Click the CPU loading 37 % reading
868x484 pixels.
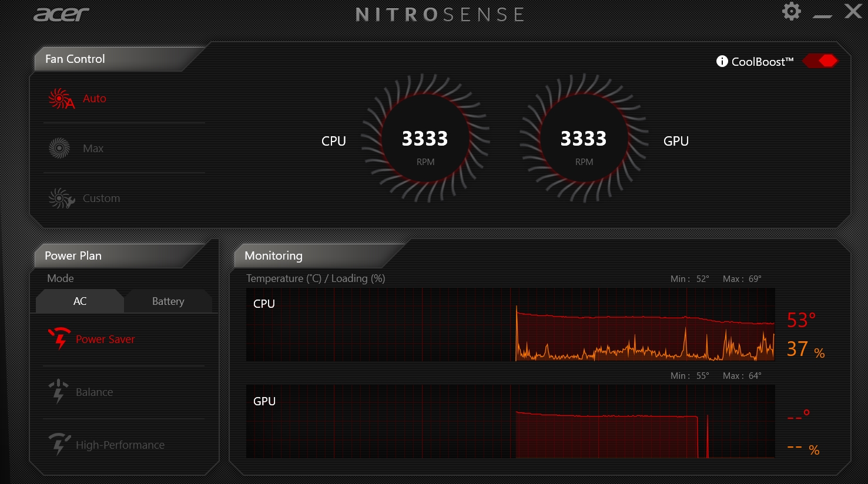tap(806, 349)
